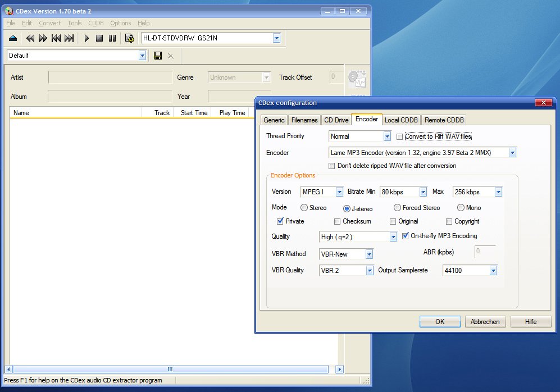Viewport: 560px width, 392px height.
Task: Click the stop playback icon
Action: [x=99, y=38]
